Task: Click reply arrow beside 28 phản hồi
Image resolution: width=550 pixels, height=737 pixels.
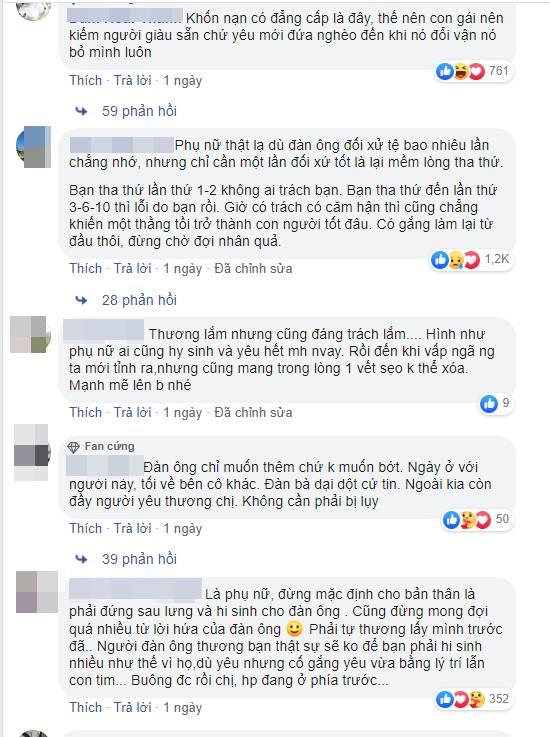Action: [x=81, y=300]
